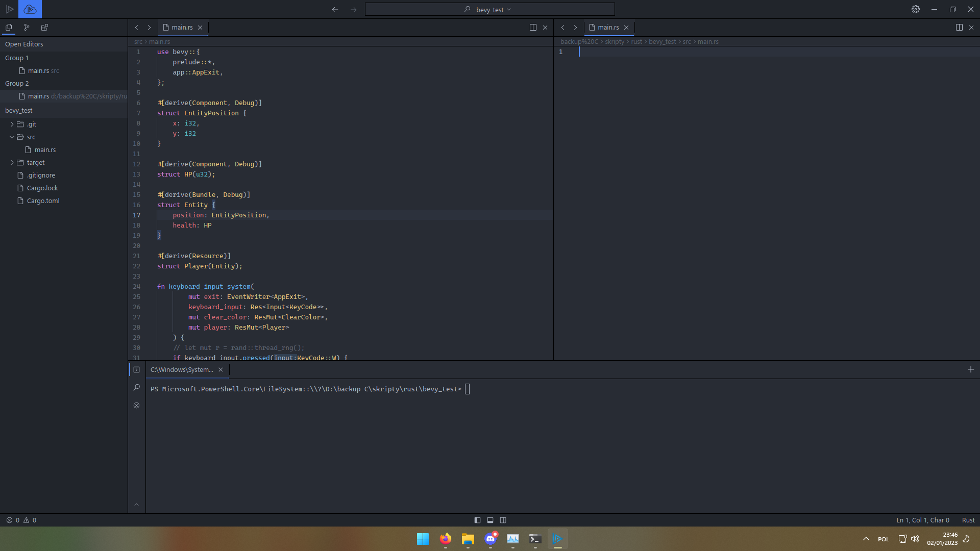Viewport: 980px width, 551px height.
Task: Split the left editor group
Action: (533, 27)
